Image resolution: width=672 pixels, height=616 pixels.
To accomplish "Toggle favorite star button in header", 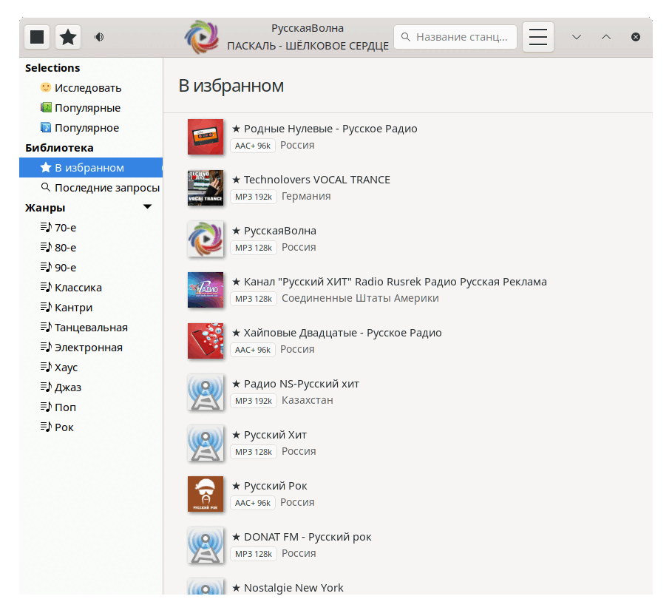I will tap(68, 37).
